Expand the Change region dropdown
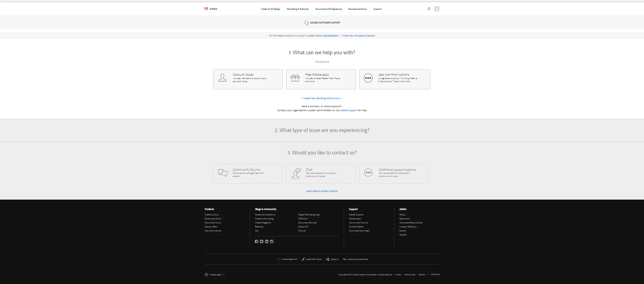The image size is (644, 284). (x=215, y=275)
